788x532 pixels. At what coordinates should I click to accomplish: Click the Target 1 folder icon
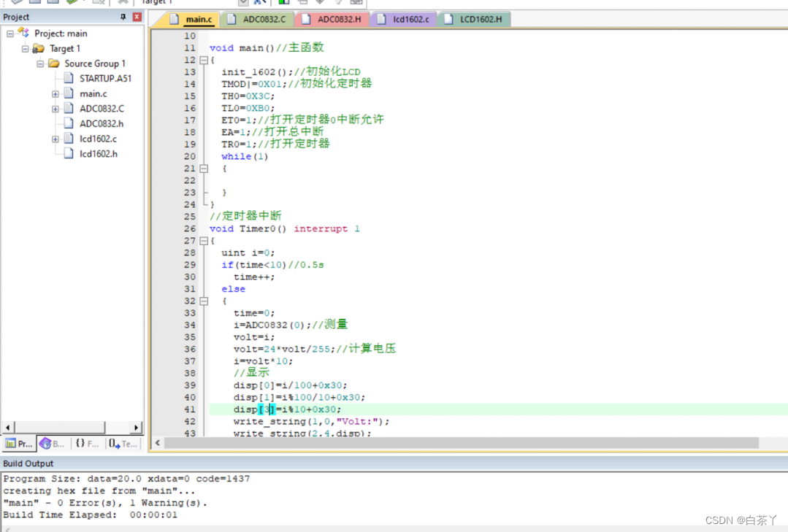click(x=39, y=48)
